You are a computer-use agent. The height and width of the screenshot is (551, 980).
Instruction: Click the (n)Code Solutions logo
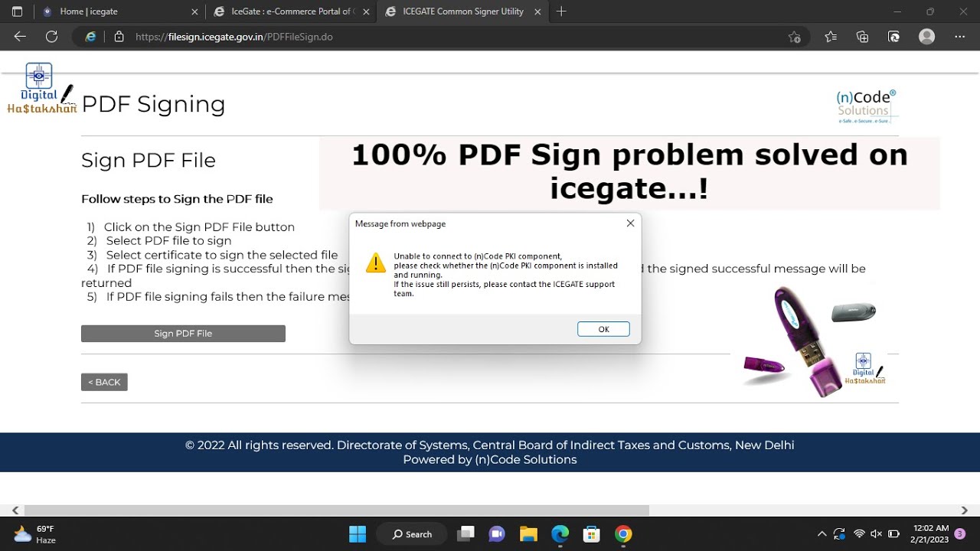tap(867, 106)
